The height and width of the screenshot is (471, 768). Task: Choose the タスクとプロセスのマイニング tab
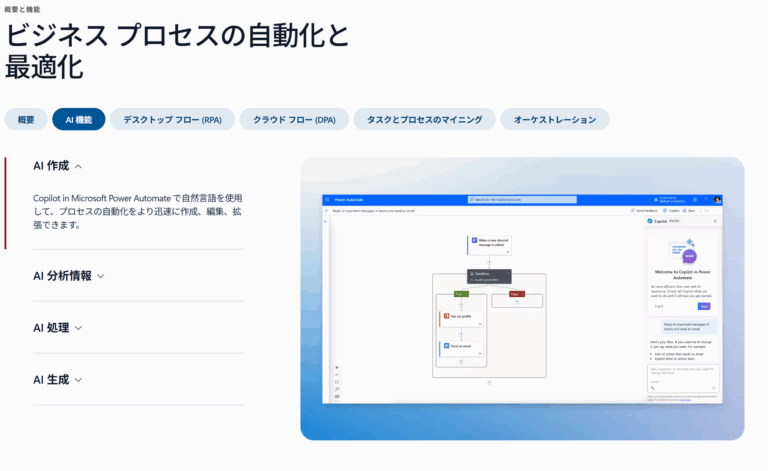coord(425,119)
